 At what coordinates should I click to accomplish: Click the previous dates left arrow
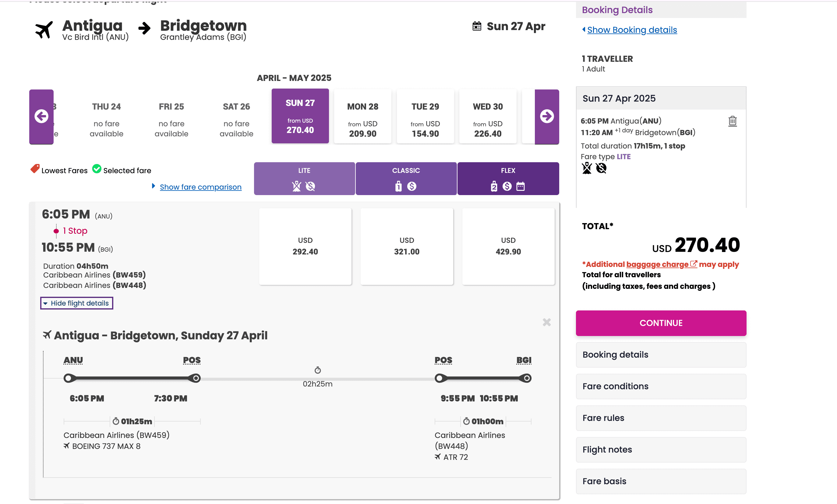(41, 116)
